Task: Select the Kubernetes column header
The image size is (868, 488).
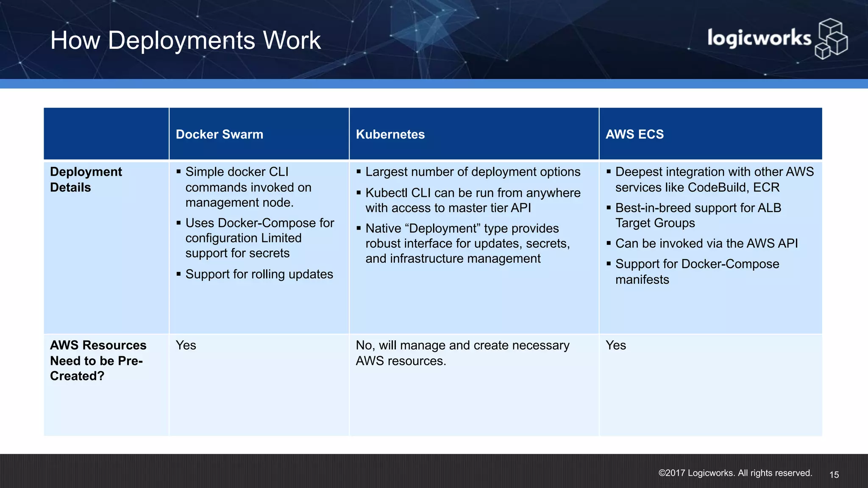Action: pos(390,134)
